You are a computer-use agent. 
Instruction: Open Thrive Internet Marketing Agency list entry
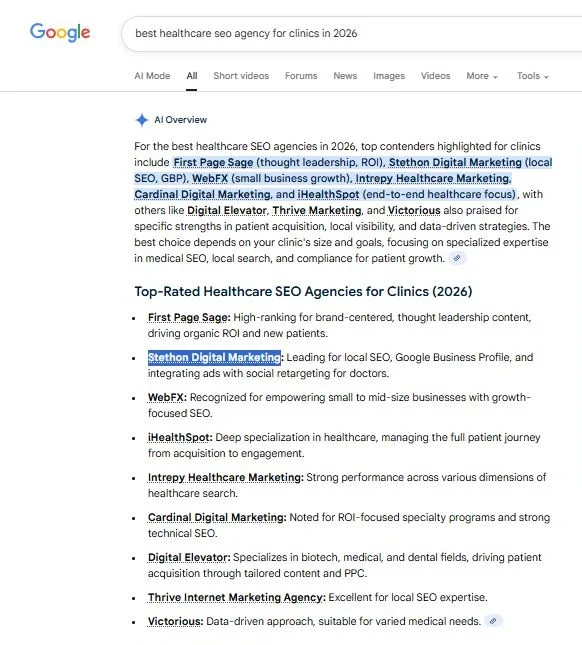(237, 597)
